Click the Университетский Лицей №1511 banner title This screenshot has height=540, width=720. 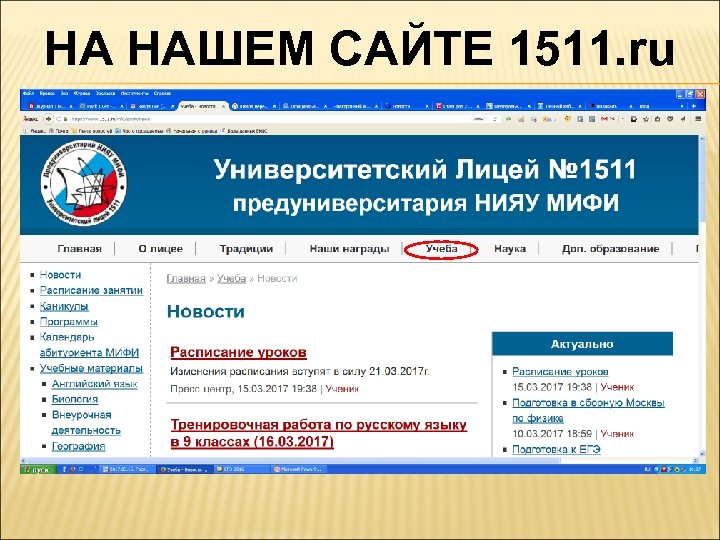(425, 170)
